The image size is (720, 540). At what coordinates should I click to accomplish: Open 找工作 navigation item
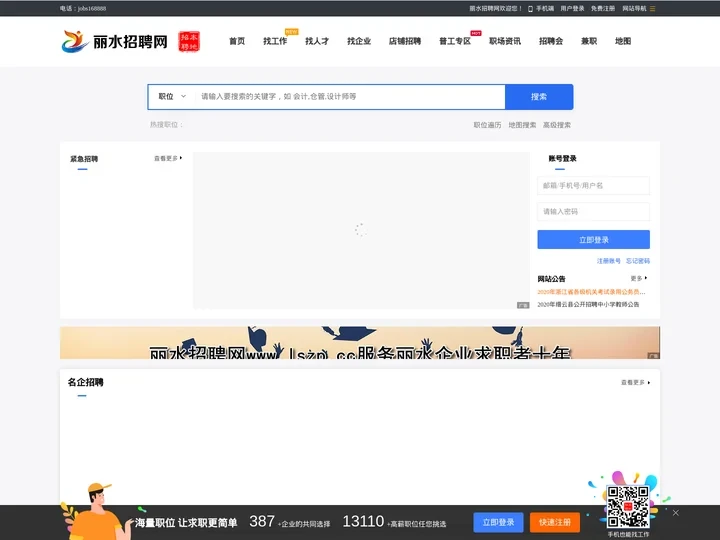pos(275,41)
